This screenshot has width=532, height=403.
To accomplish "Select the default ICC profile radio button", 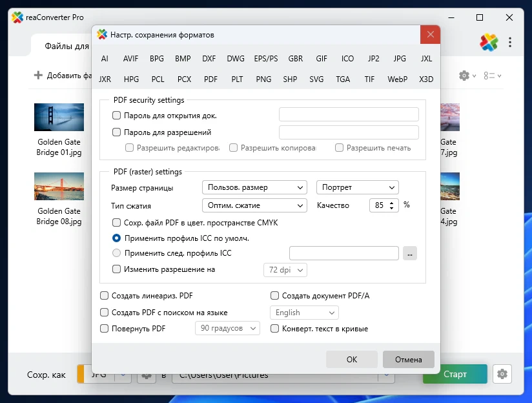I will [116, 238].
